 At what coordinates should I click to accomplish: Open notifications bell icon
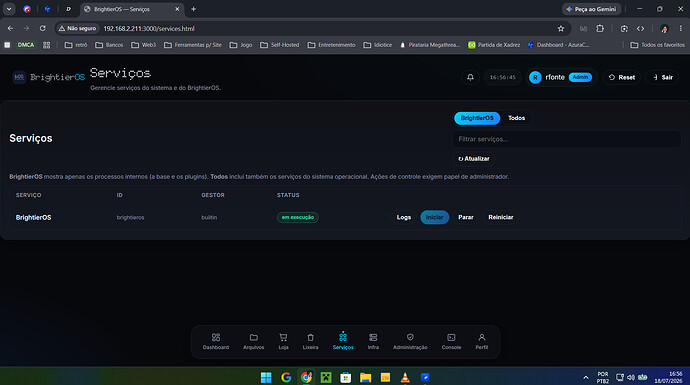coord(470,77)
